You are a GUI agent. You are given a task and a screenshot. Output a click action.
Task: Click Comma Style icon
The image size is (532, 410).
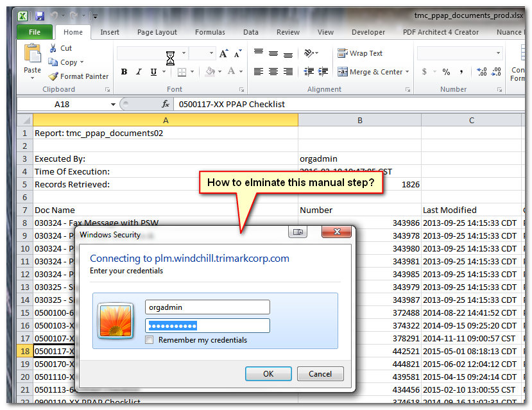pyautogui.click(x=461, y=72)
